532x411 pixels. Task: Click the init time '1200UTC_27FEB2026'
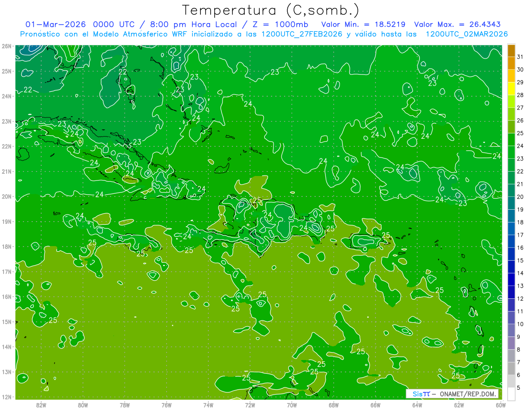point(302,34)
